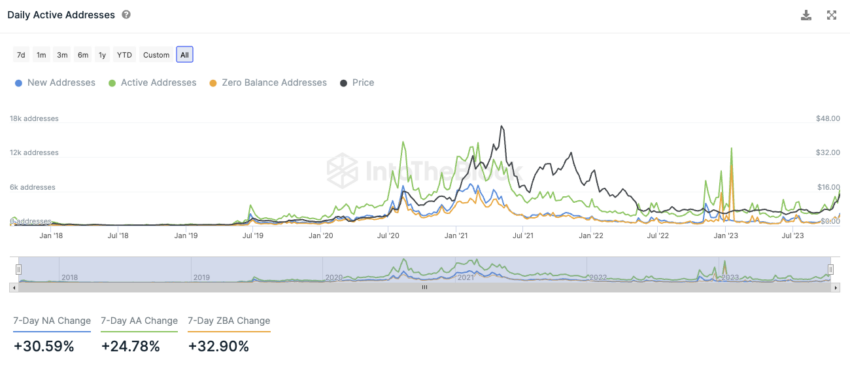Screen dimensions: 850x369
Task: Toggle the Active Addresses legend series
Action: [x=152, y=83]
